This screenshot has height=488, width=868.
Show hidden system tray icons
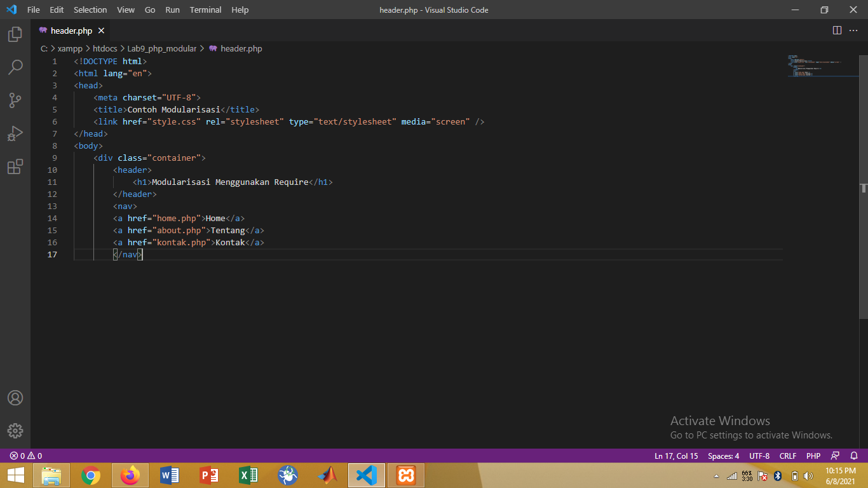click(717, 476)
